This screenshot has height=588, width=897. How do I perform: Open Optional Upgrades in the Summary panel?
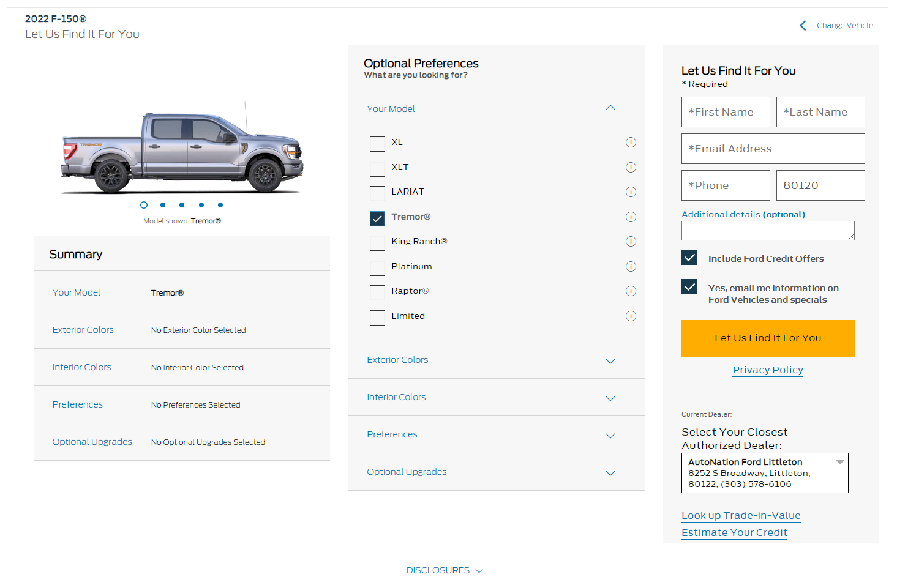[92, 442]
